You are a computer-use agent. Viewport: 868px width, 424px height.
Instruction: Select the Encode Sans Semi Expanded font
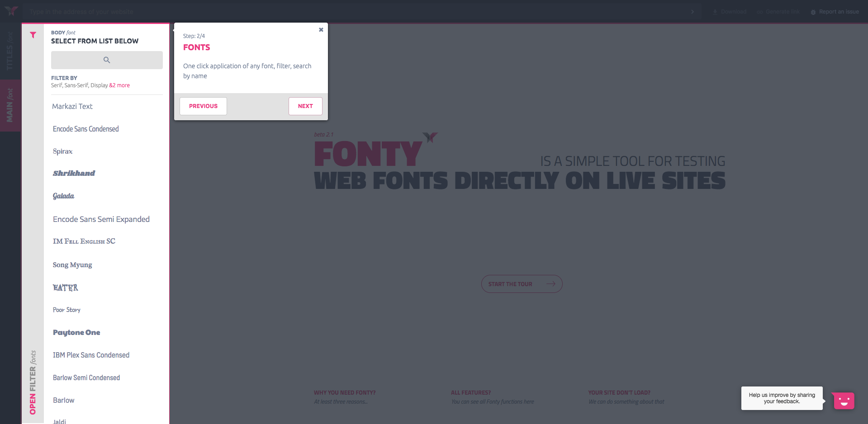[101, 219]
